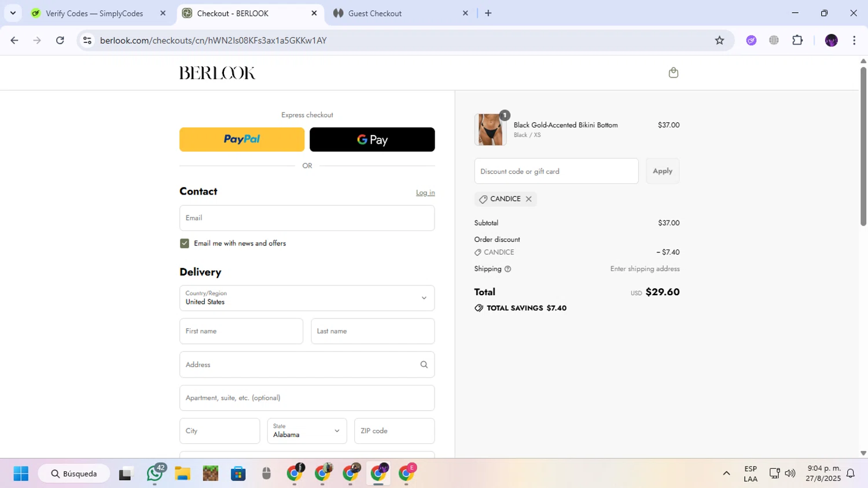The image size is (868, 488).
Task: Open the Chrome three-dot menu
Action: coord(854,41)
